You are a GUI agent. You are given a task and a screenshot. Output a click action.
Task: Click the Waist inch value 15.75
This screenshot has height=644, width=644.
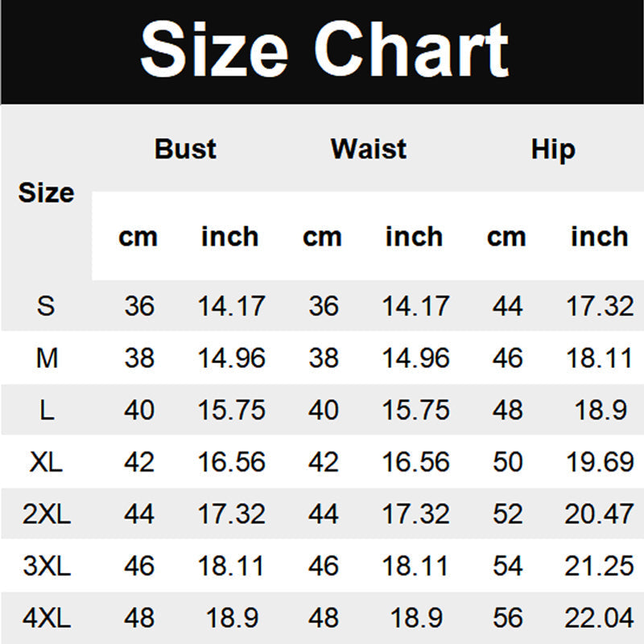pos(415,411)
